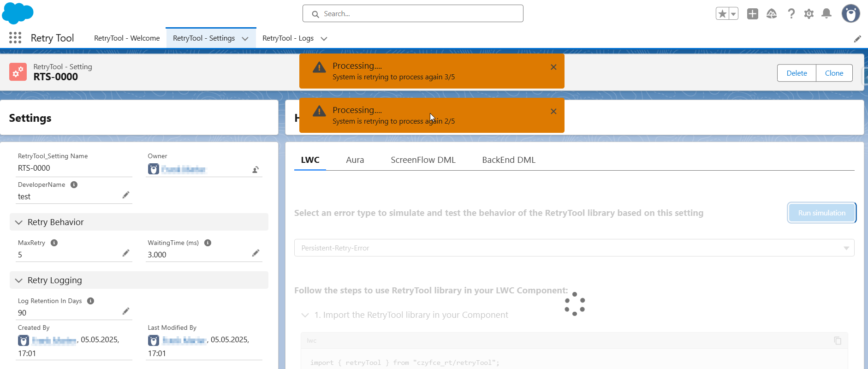
Task: Edit MaxRetry with the pencil icon
Action: click(125, 253)
